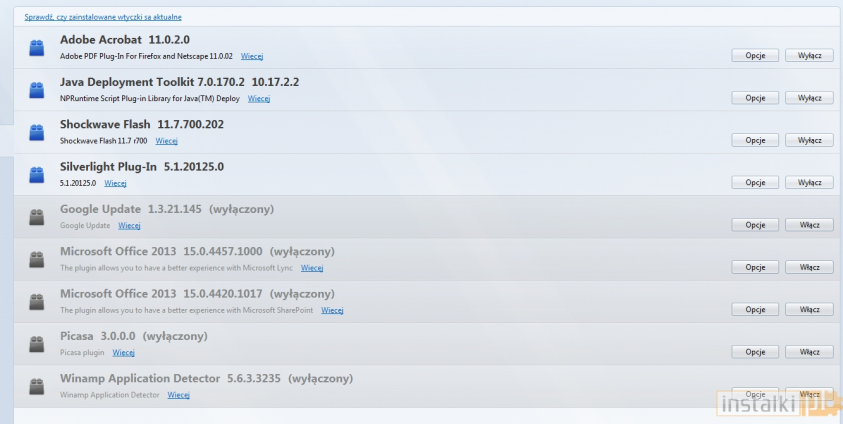Screen dimensions: 843x424
Task: Select the Microsoft Office 2013 15.0.4457.1000 title
Action: (x=197, y=251)
